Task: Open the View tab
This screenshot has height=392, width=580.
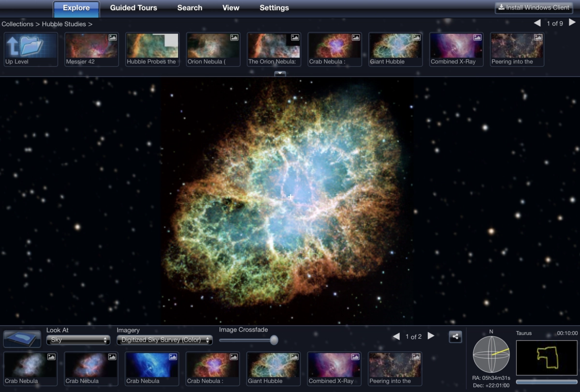Action: pyautogui.click(x=231, y=8)
